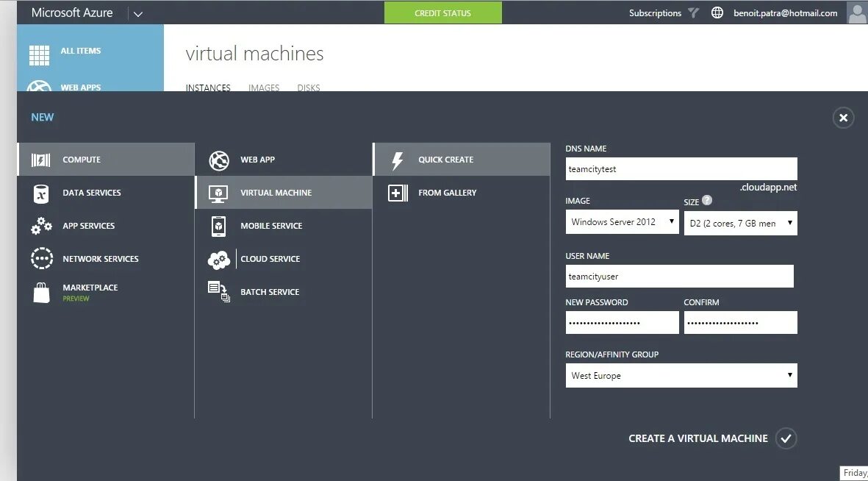Click the Network Services dotted circle icon
The image size is (868, 481).
coord(41,259)
